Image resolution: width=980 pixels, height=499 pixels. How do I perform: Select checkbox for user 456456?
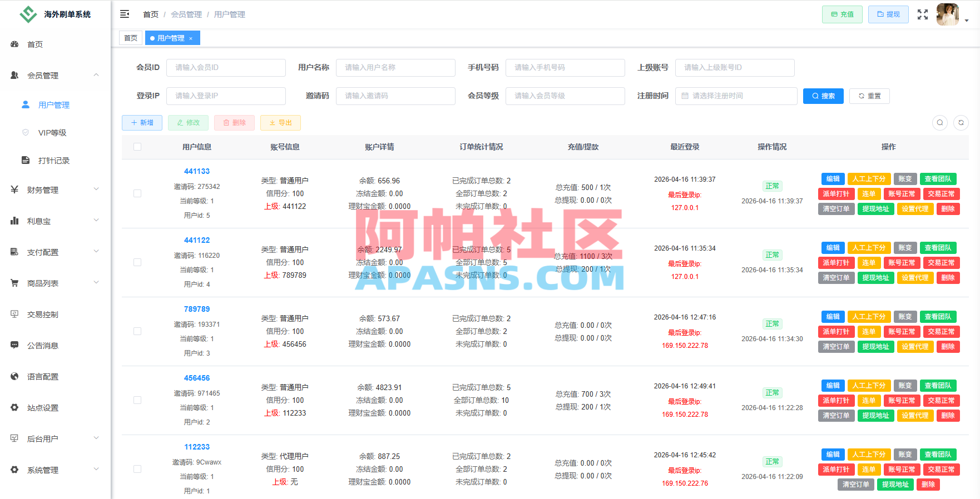tap(137, 400)
